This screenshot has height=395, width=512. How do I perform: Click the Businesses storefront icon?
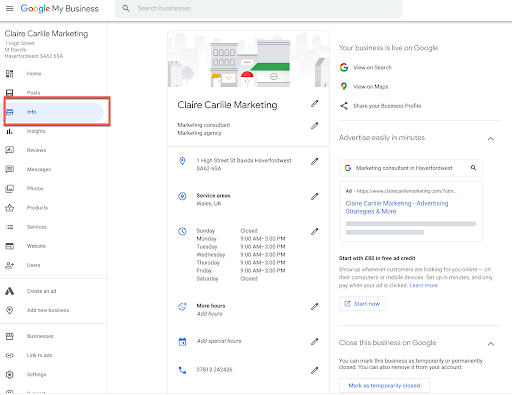tap(10, 336)
